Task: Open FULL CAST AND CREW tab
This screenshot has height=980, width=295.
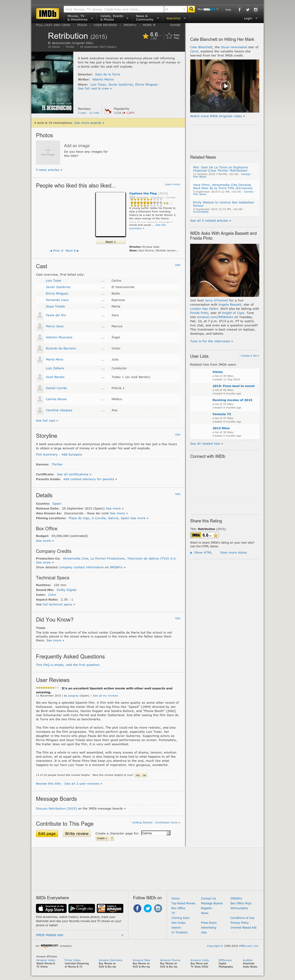Action: (53, 25)
